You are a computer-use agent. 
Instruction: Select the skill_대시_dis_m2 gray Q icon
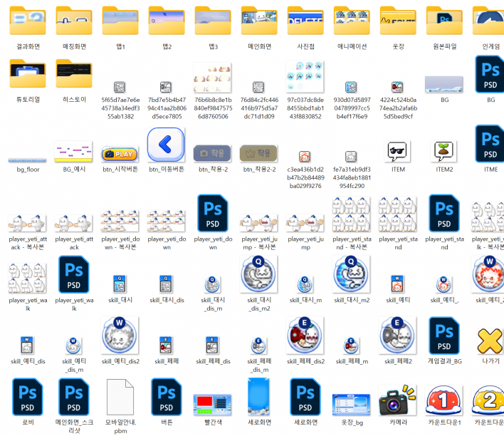[258, 274]
